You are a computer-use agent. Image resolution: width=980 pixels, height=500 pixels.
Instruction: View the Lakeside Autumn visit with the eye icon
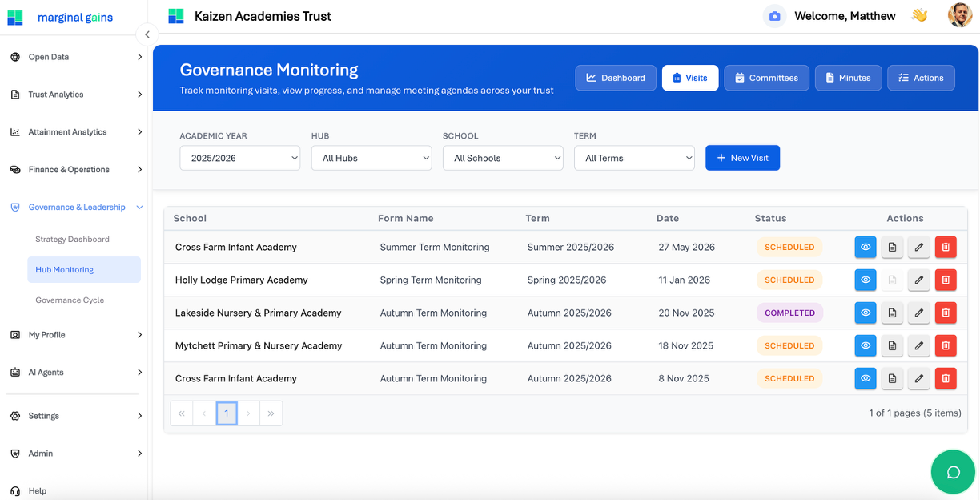pyautogui.click(x=866, y=312)
